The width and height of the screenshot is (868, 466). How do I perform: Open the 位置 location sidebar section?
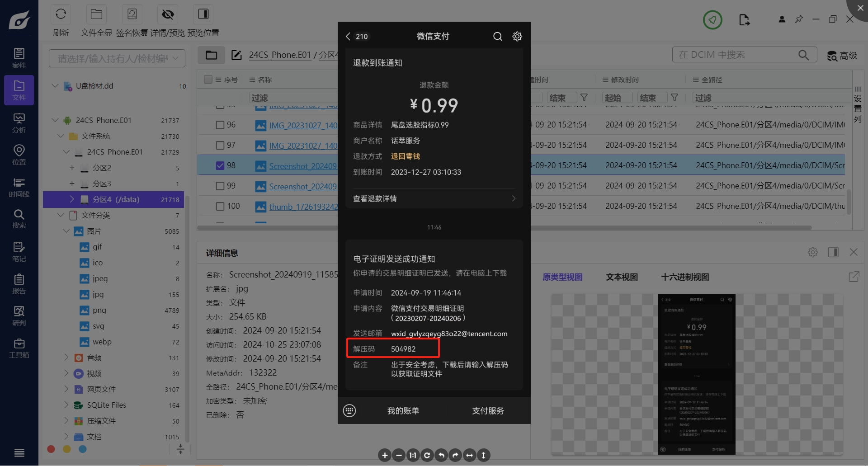[x=19, y=155]
